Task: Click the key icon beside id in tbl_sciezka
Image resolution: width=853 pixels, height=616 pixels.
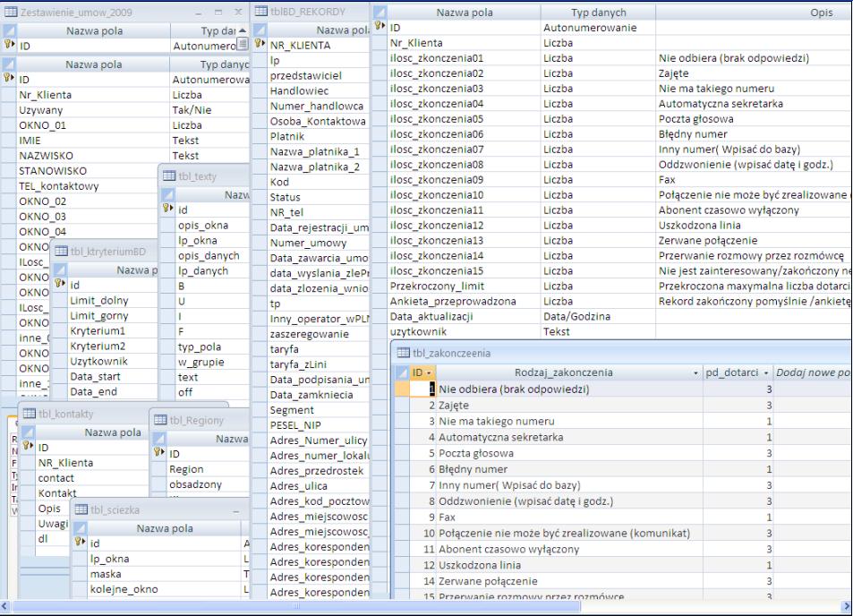Action: pos(80,542)
